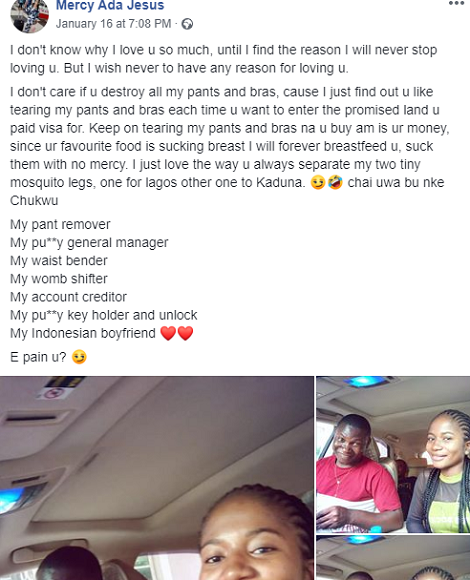Click the rolling laughing emoji

335,182
